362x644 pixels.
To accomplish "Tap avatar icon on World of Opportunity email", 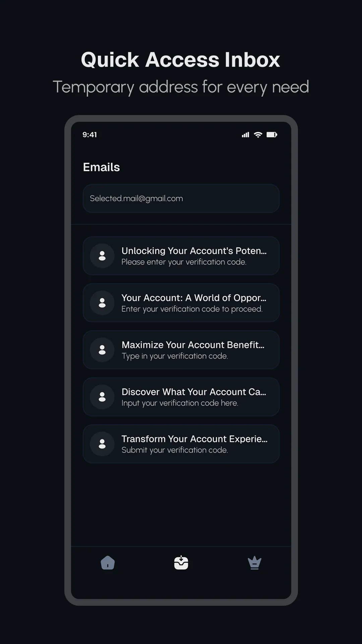I will click(x=102, y=303).
